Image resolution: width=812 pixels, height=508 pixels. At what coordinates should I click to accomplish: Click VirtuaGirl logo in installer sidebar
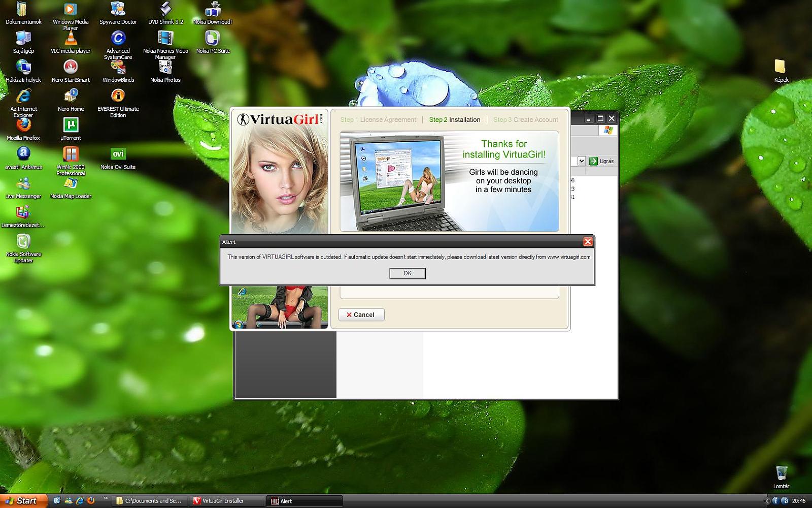[280, 119]
